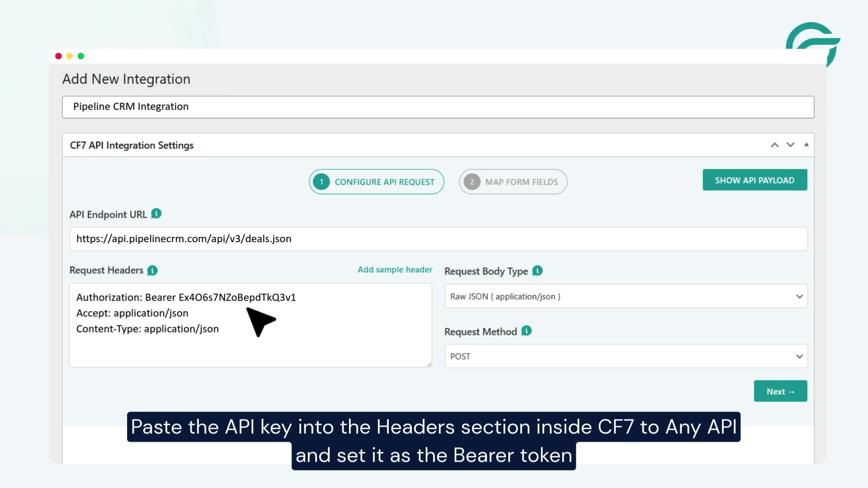Click the resize grip of the headers textarea
Image resolution: width=868 pixels, height=488 pixels.
point(429,364)
